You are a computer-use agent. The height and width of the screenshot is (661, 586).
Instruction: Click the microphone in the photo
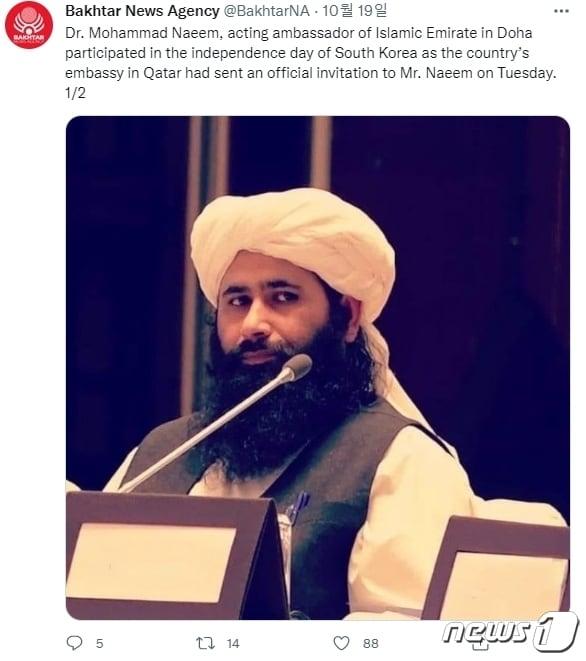pyautogui.click(x=217, y=423)
